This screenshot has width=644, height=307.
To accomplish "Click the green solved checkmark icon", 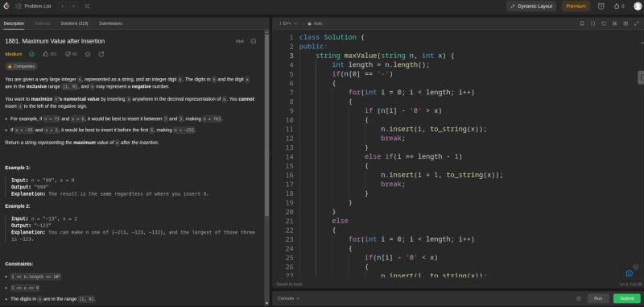I will coord(31,54).
